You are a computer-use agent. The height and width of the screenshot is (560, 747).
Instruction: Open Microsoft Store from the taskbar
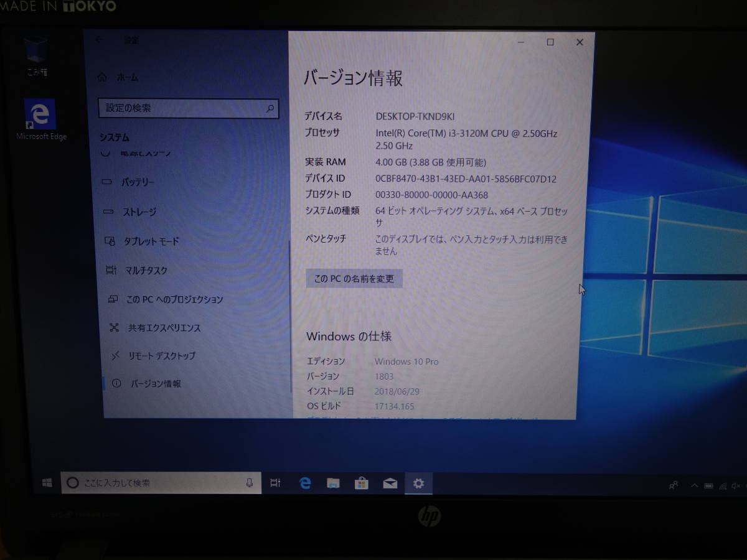pyautogui.click(x=362, y=483)
